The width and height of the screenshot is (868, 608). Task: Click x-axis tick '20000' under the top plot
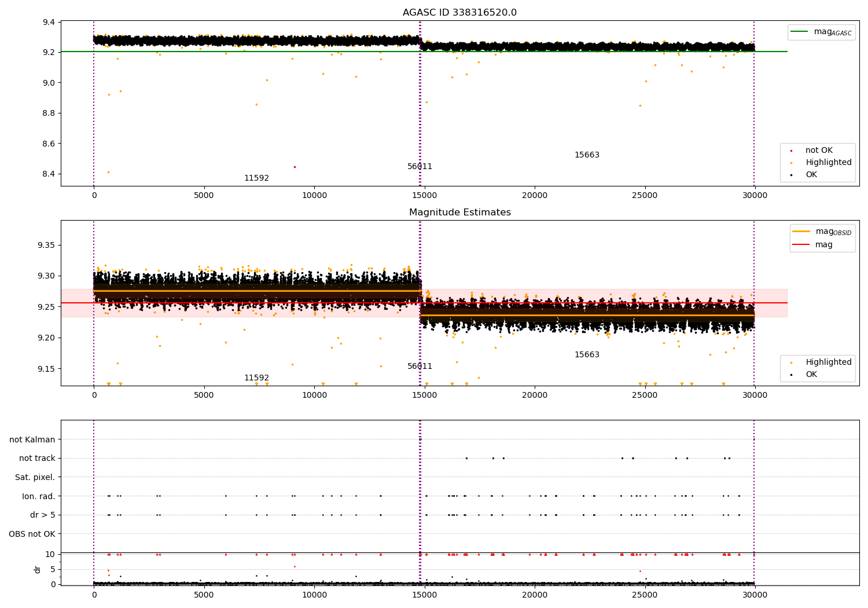click(535, 196)
